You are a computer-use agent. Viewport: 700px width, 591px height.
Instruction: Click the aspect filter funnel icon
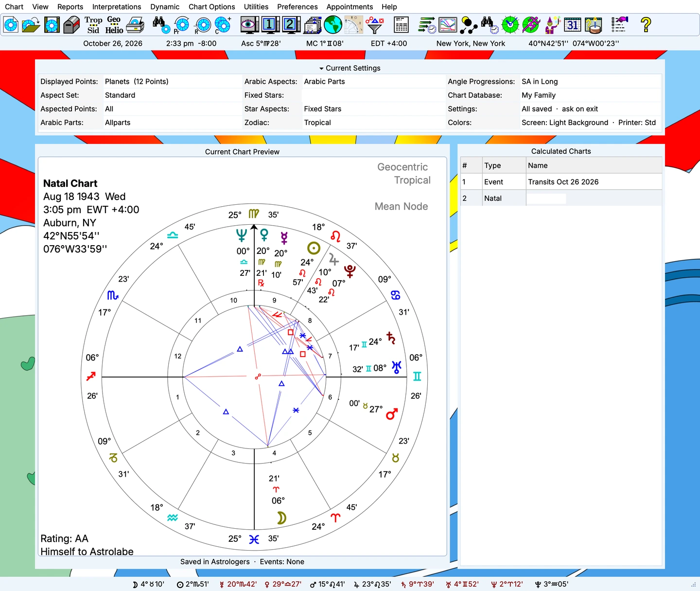pos(374,25)
